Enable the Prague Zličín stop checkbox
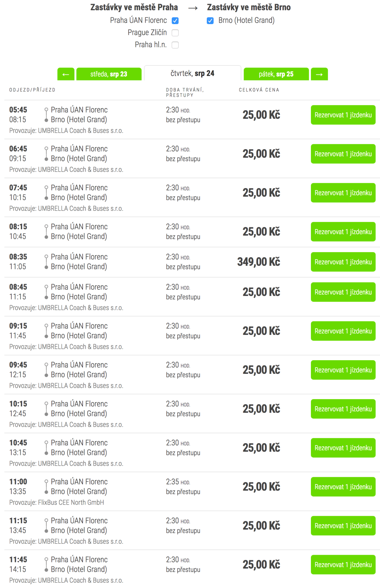The height and width of the screenshot is (588, 380). [x=175, y=33]
